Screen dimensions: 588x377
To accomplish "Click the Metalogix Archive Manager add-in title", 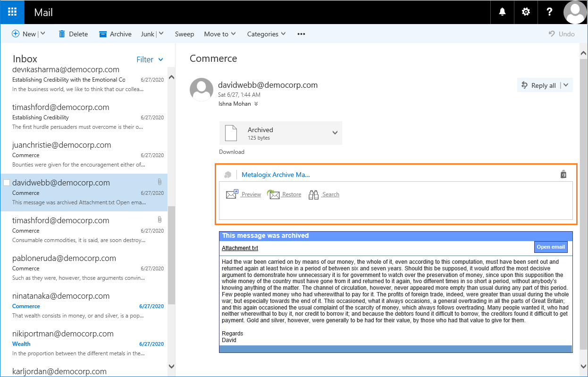I will click(x=276, y=175).
